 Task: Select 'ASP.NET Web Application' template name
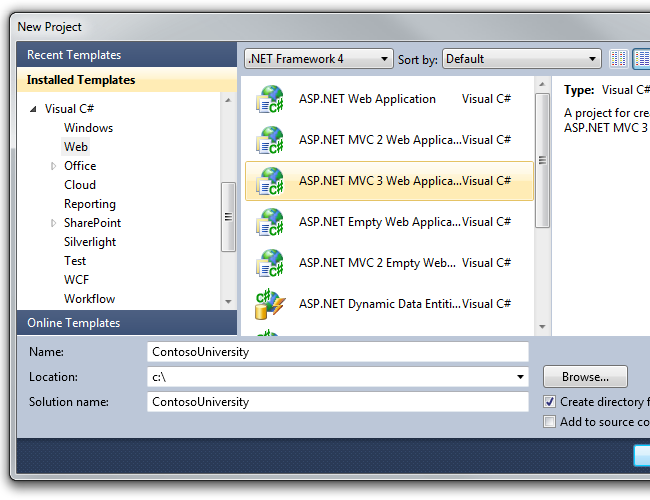coord(367,99)
